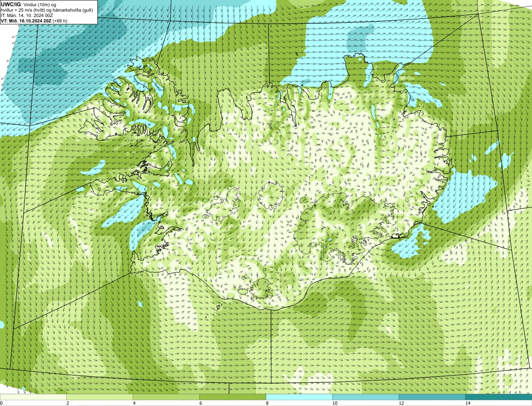The width and height of the screenshot is (532, 406).
Task: Click the 10–12 m/s turquoise legend swatch
Action: click(366, 397)
